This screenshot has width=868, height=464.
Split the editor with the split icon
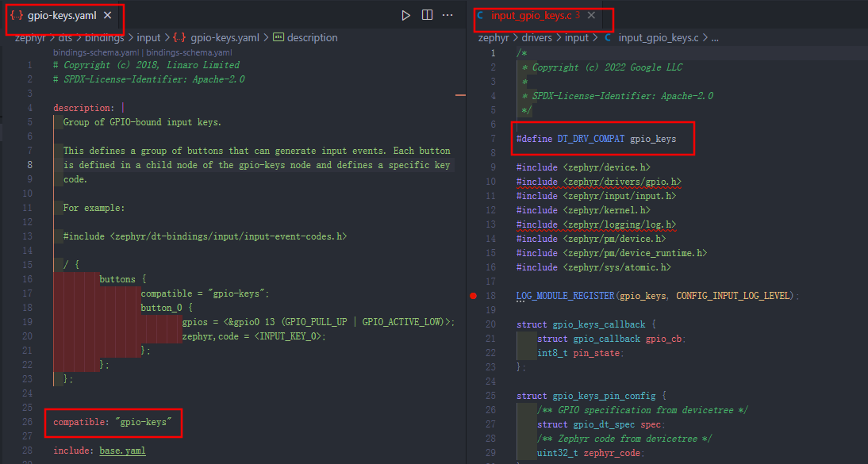tap(427, 15)
